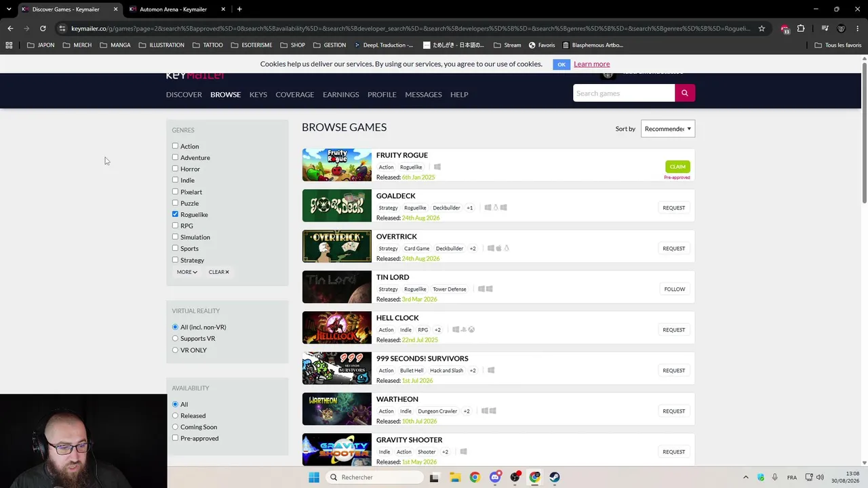Screen dimensions: 868x488
Task: Go to the COVERAGE section
Action: pyautogui.click(x=294, y=94)
